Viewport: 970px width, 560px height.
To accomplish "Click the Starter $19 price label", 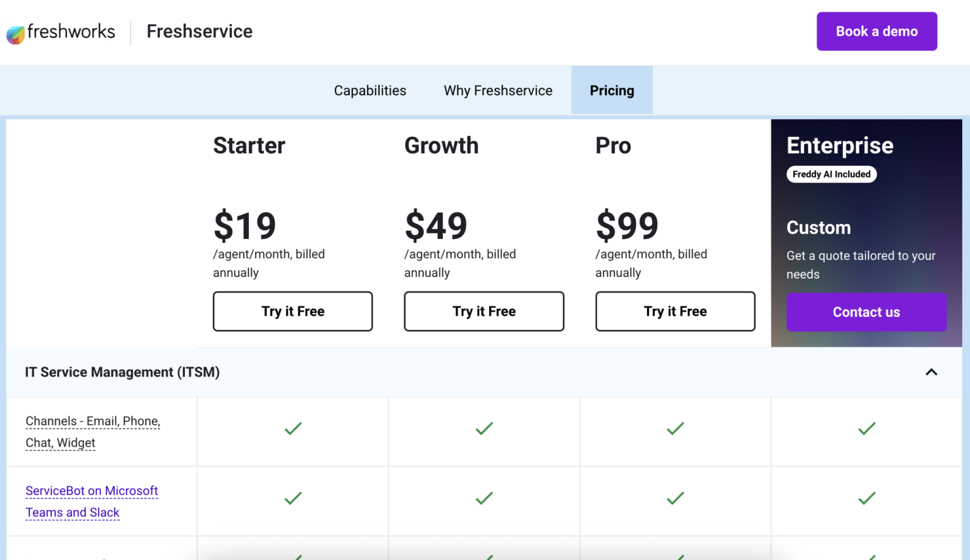I will click(244, 225).
